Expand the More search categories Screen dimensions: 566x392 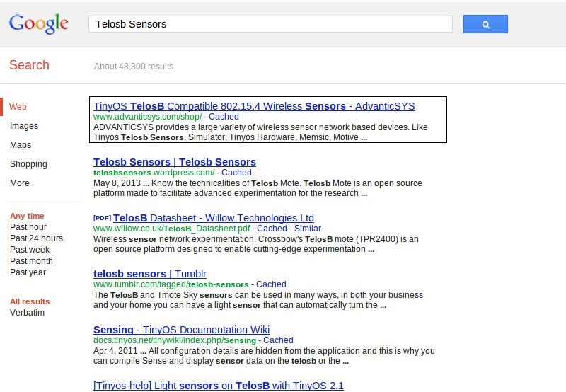tap(20, 183)
